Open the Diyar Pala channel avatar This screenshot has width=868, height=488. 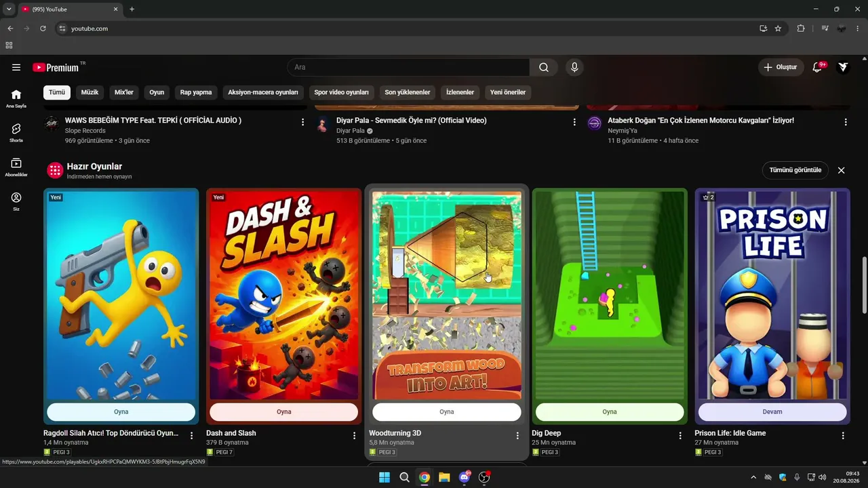point(323,123)
